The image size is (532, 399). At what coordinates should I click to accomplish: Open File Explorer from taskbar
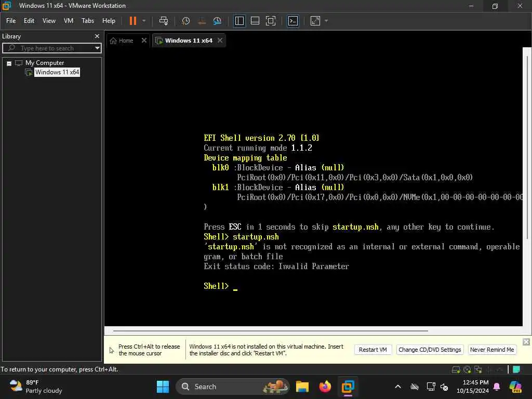(x=302, y=387)
